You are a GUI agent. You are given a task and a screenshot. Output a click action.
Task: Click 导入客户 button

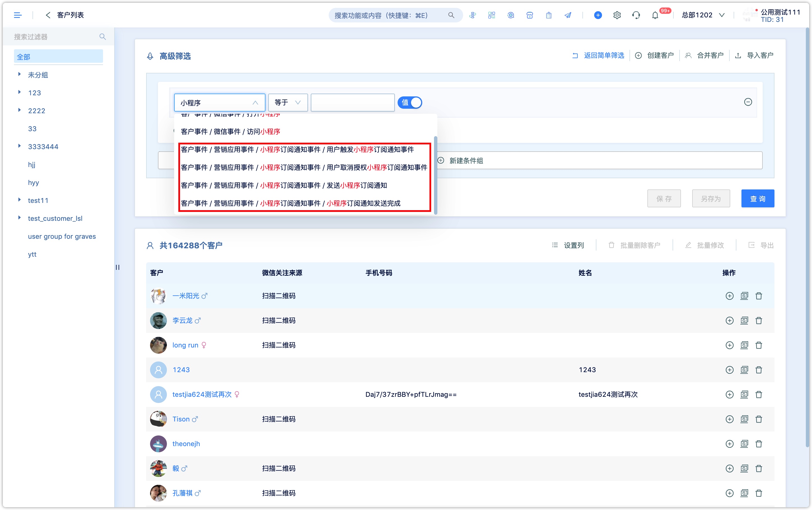[x=754, y=55]
